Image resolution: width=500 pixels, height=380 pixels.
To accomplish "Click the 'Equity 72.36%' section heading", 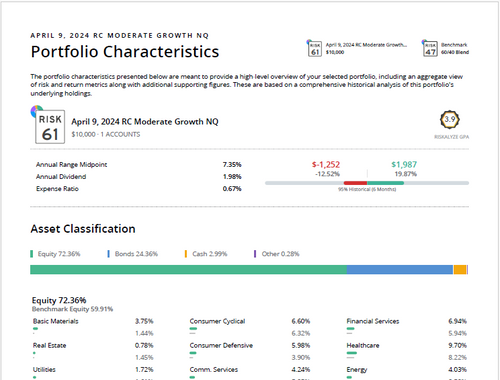I will pyautogui.click(x=59, y=300).
